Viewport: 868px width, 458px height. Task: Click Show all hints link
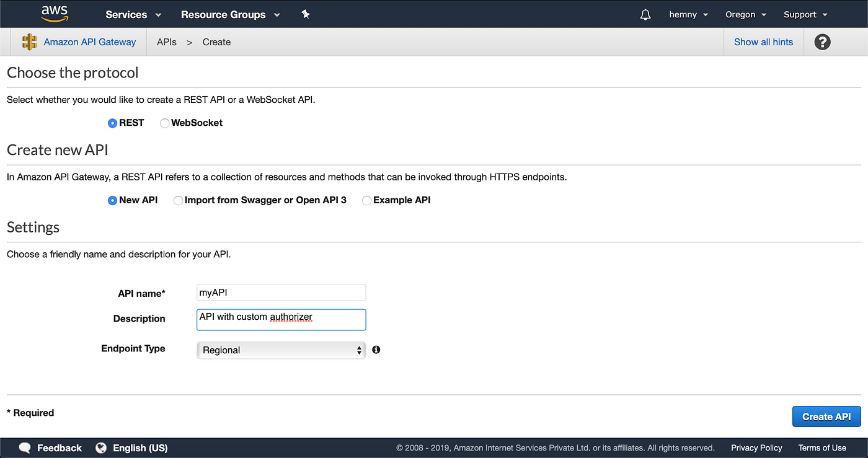(x=763, y=42)
